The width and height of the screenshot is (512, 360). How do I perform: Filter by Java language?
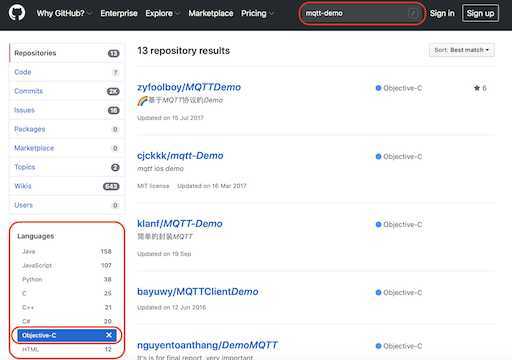pyautogui.click(x=67, y=251)
